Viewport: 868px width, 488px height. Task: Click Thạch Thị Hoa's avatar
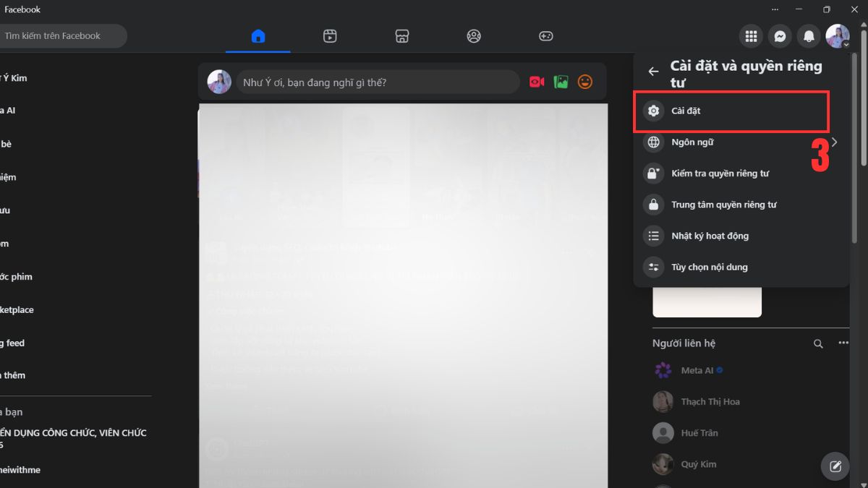663,401
